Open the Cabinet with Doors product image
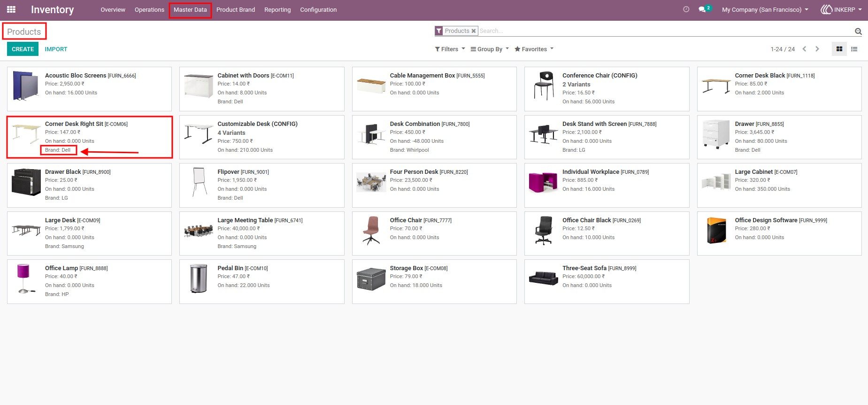This screenshot has height=405, width=868. [x=199, y=86]
